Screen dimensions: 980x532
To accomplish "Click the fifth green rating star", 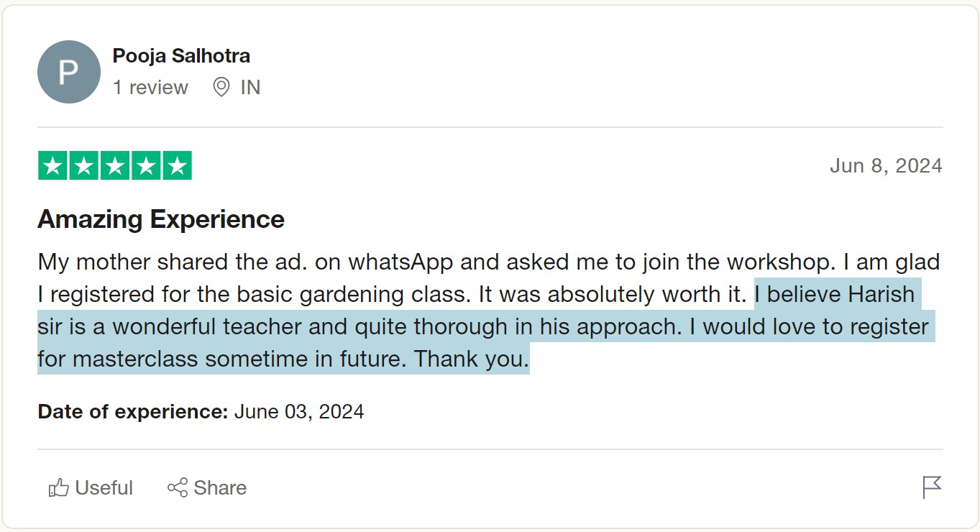I will [177, 166].
